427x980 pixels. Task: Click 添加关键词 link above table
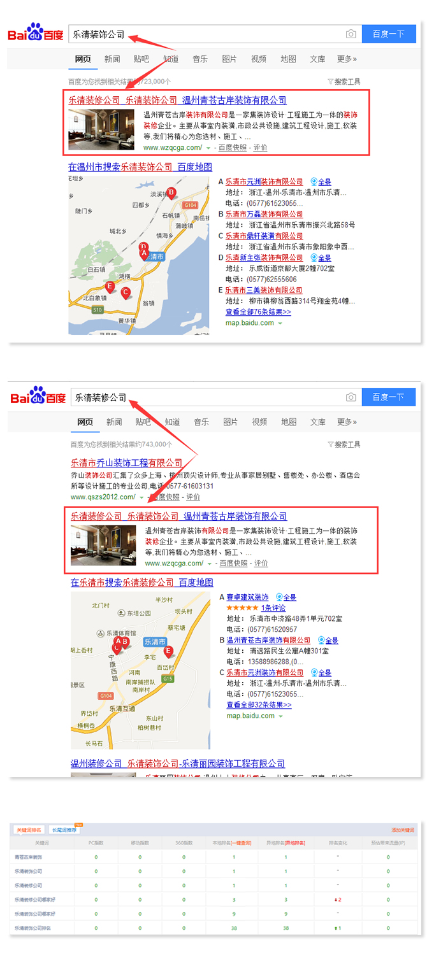point(403,830)
